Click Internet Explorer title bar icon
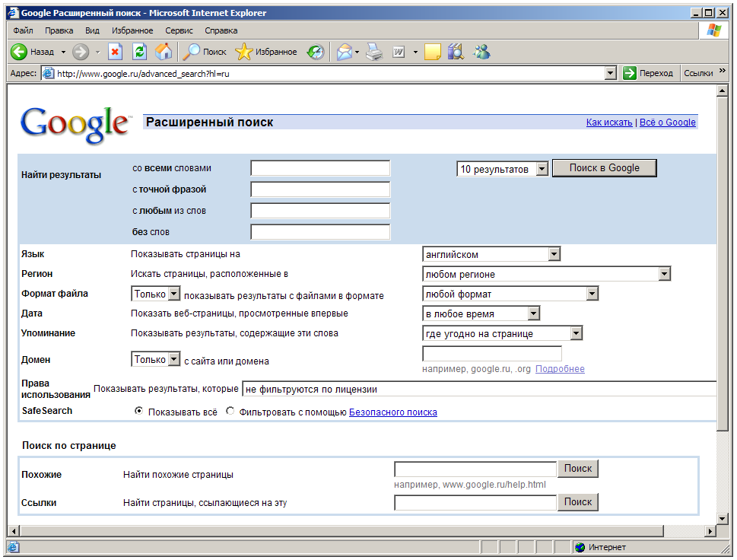Image resolution: width=737 pixels, height=560 pixels. pos(13,13)
